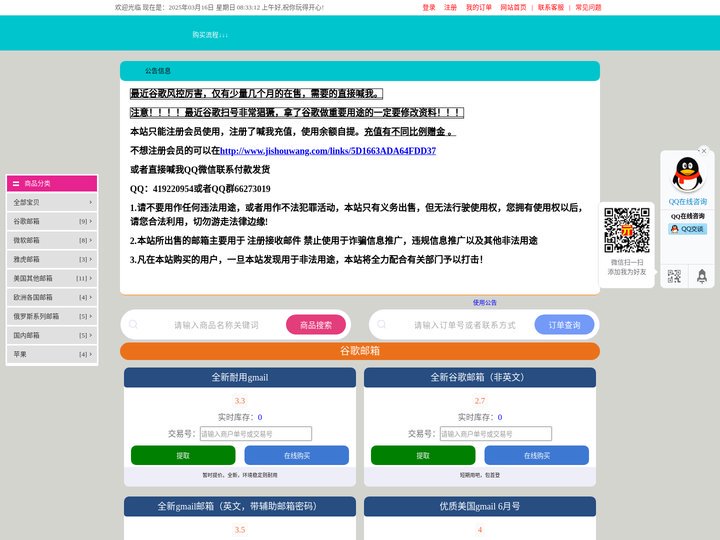Image resolution: width=720 pixels, height=540 pixels.
Task: Expand the 美国其他邮箱 category
Action: pos(52,278)
